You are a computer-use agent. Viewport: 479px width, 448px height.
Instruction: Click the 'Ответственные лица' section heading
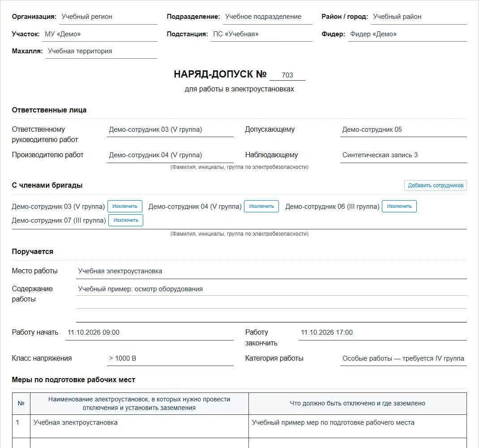49,110
